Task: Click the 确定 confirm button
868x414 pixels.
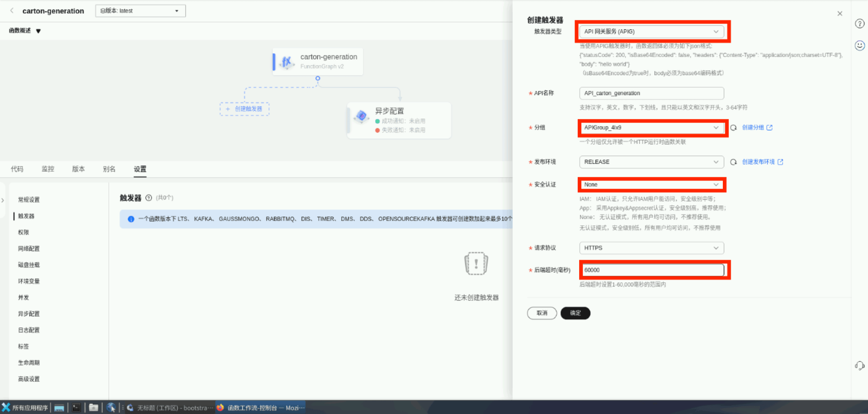Action: (575, 313)
